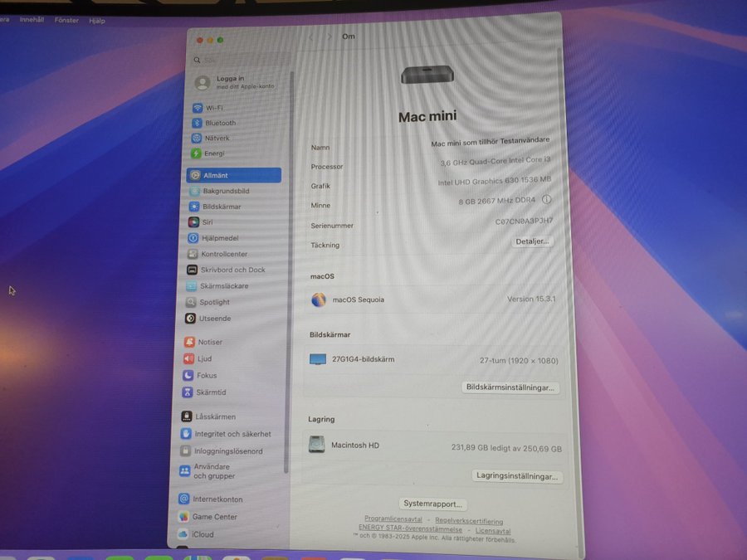Open Wi-Fi settings icon in sidebar

coord(198,108)
